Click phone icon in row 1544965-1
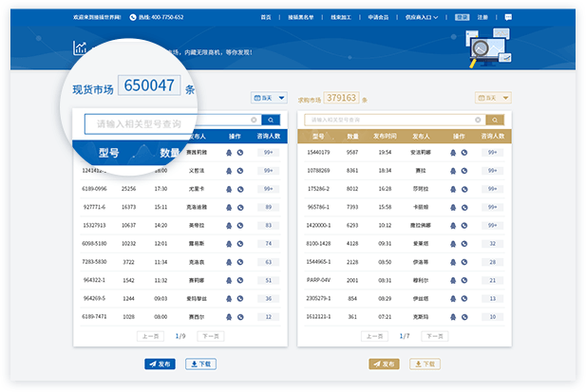This screenshot has height=392, width=586. (x=464, y=262)
